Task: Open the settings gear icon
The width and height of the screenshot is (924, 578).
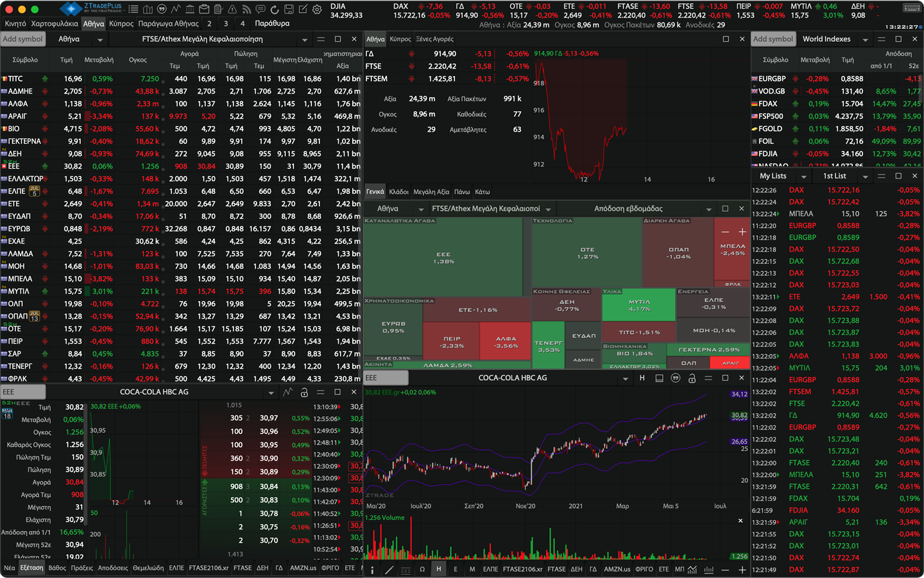Action: [317, 9]
